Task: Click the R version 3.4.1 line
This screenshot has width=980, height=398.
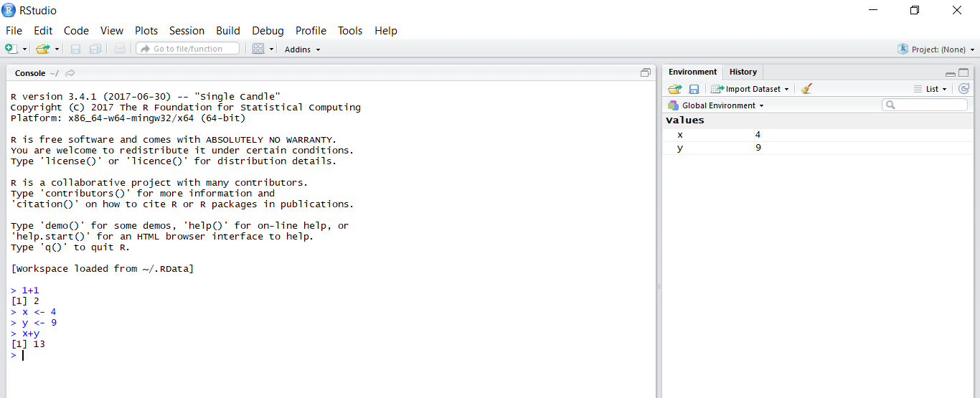Action: click(x=146, y=97)
